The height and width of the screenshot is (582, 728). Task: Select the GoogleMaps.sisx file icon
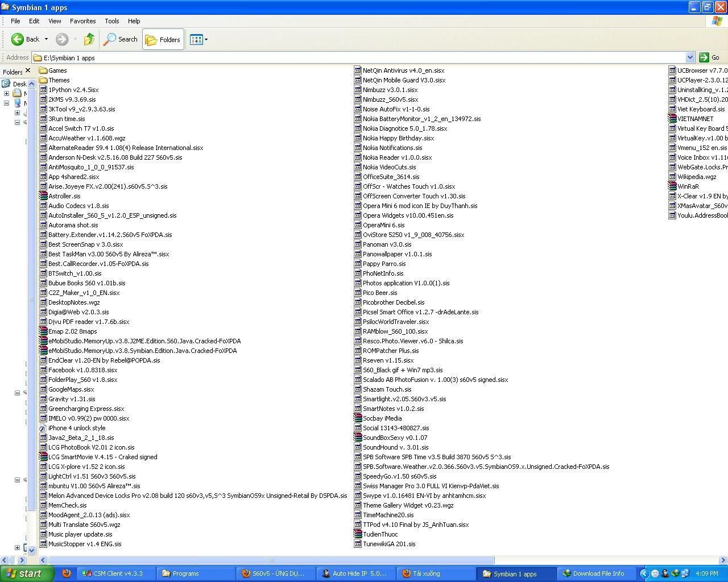(x=43, y=389)
